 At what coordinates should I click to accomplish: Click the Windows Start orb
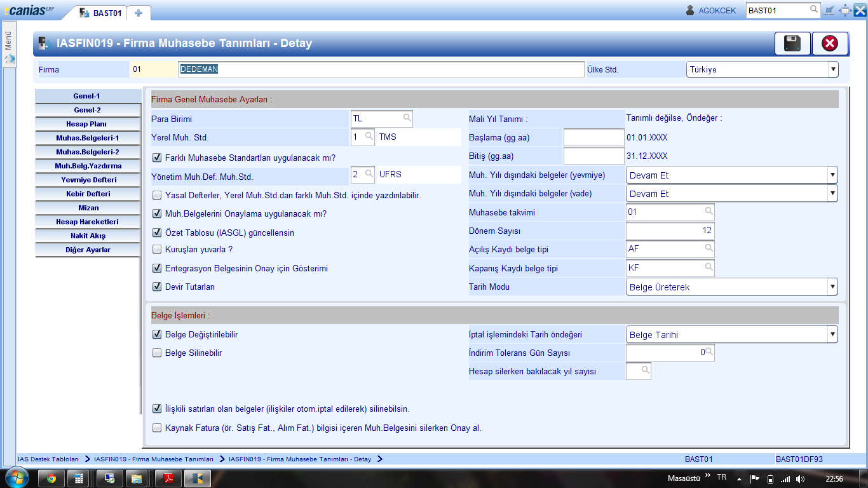17,478
